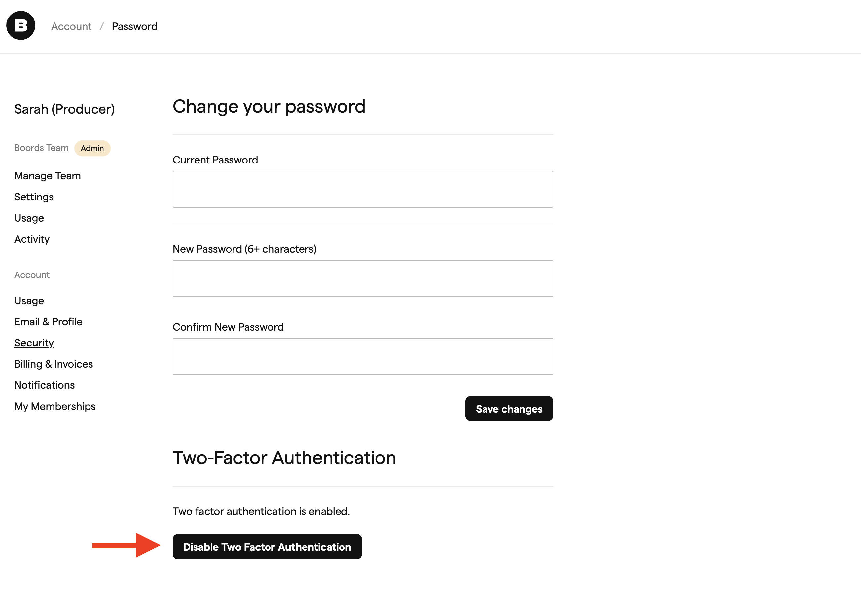The width and height of the screenshot is (861, 616).
Task: Click the Sarah (Producer) profile name
Action: [64, 109]
